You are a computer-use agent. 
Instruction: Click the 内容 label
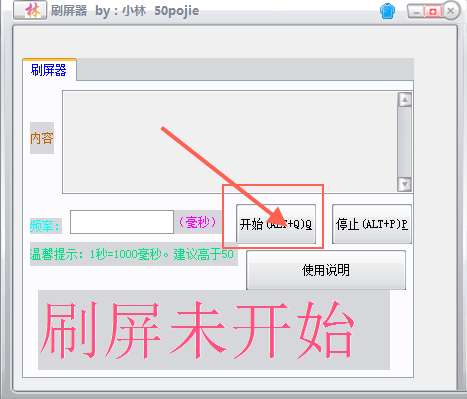(x=42, y=138)
